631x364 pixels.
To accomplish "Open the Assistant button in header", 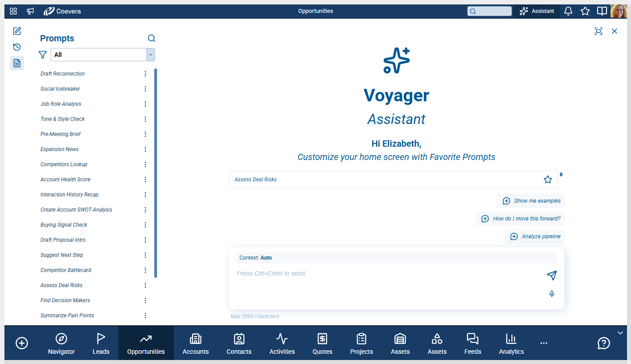I will tap(537, 11).
